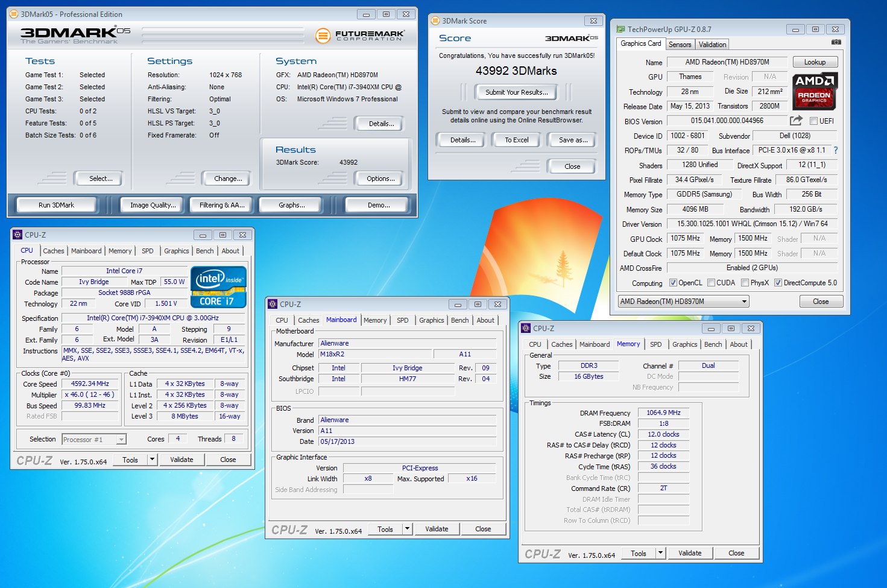This screenshot has width=887, height=588.
Task: Click the Multiplier value x 46.0
Action: click(x=90, y=394)
